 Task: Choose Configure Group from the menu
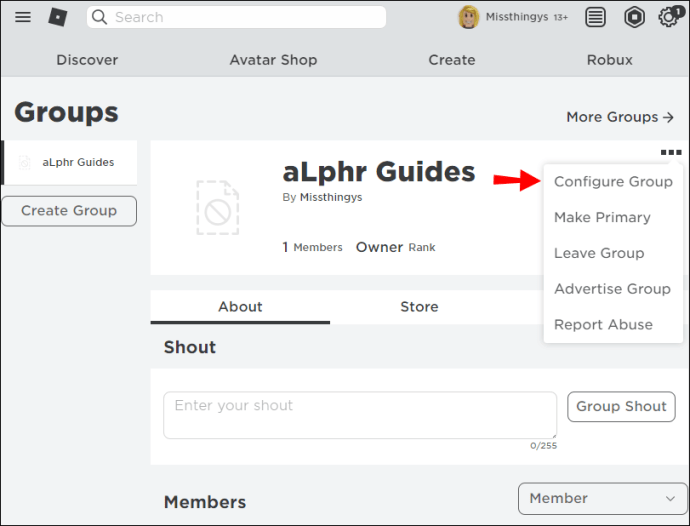(x=613, y=182)
